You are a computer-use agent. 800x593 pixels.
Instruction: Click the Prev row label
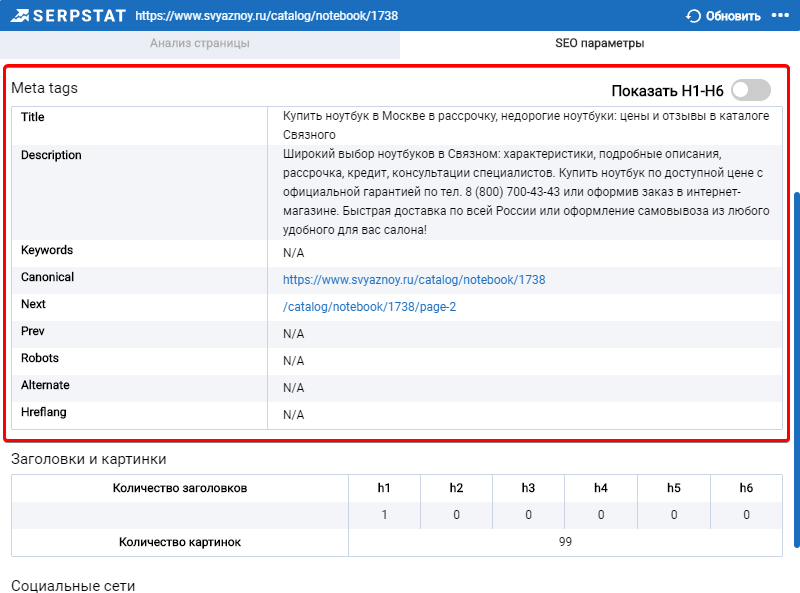tap(33, 331)
